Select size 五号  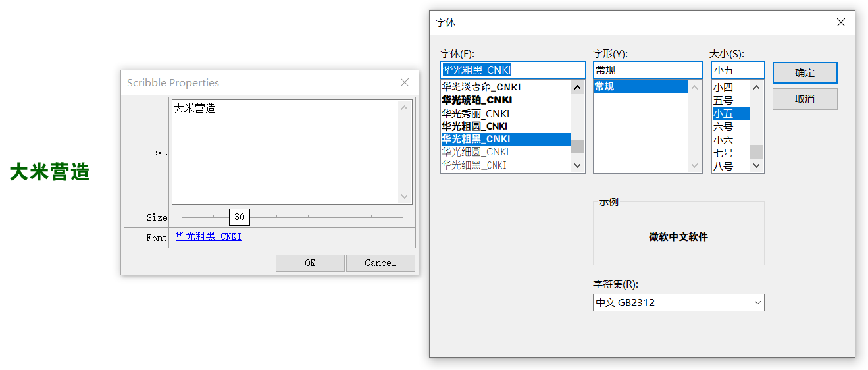pos(730,100)
